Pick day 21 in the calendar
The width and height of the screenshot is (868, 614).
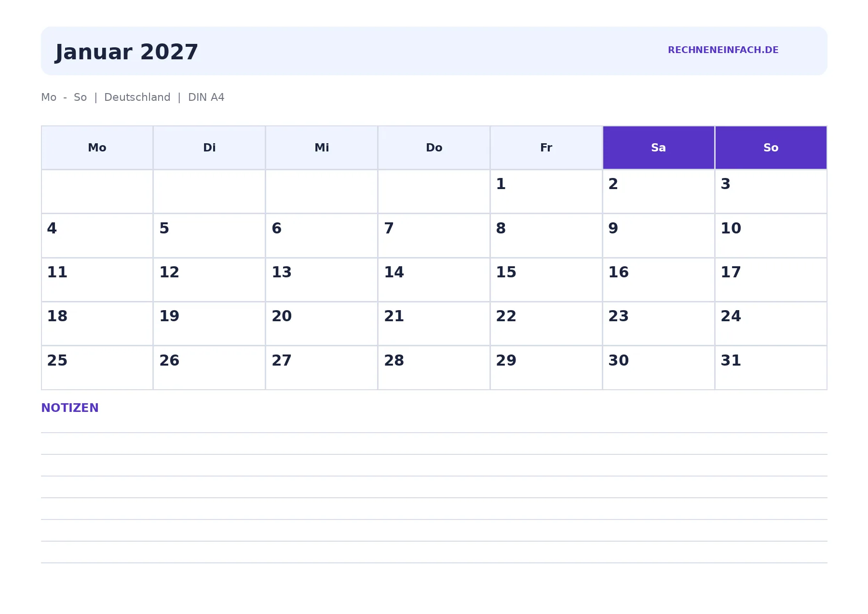pyautogui.click(x=434, y=324)
